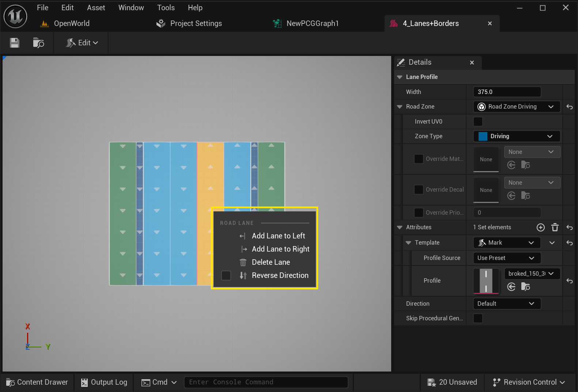
Task: Close the Details panel tab
Action: point(472,63)
